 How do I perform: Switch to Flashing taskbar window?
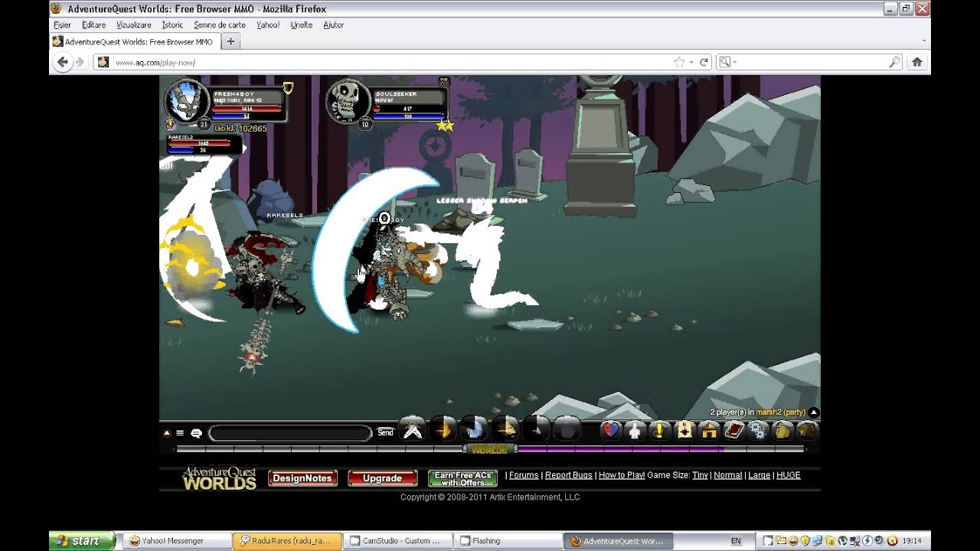(x=507, y=540)
